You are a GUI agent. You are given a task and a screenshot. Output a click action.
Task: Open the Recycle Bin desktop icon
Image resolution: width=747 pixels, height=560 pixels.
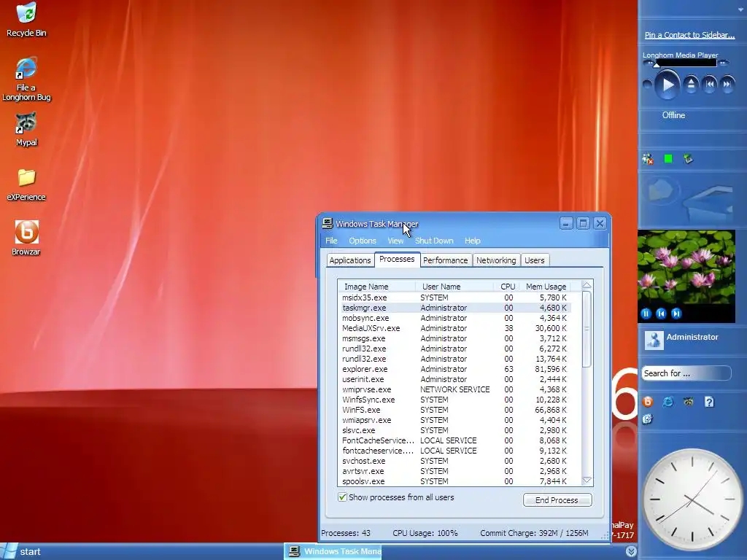pos(27,20)
